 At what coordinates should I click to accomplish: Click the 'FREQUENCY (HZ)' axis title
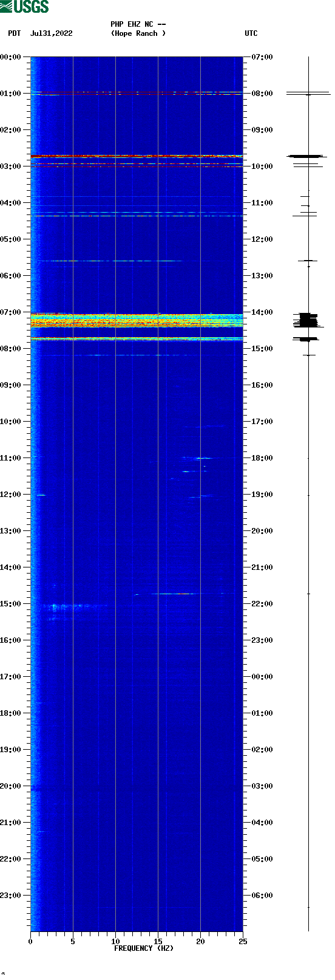click(x=144, y=948)
